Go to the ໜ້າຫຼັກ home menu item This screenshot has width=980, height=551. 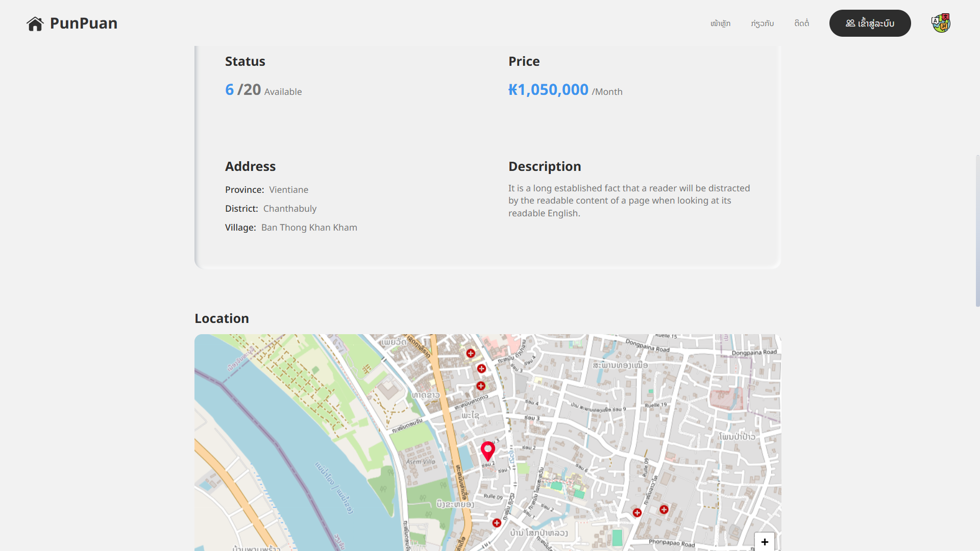(720, 23)
